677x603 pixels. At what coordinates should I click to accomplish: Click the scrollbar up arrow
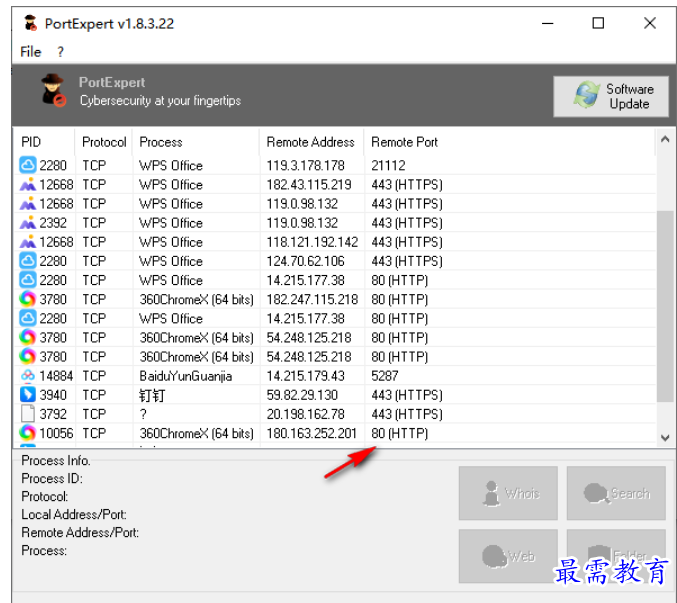[666, 142]
